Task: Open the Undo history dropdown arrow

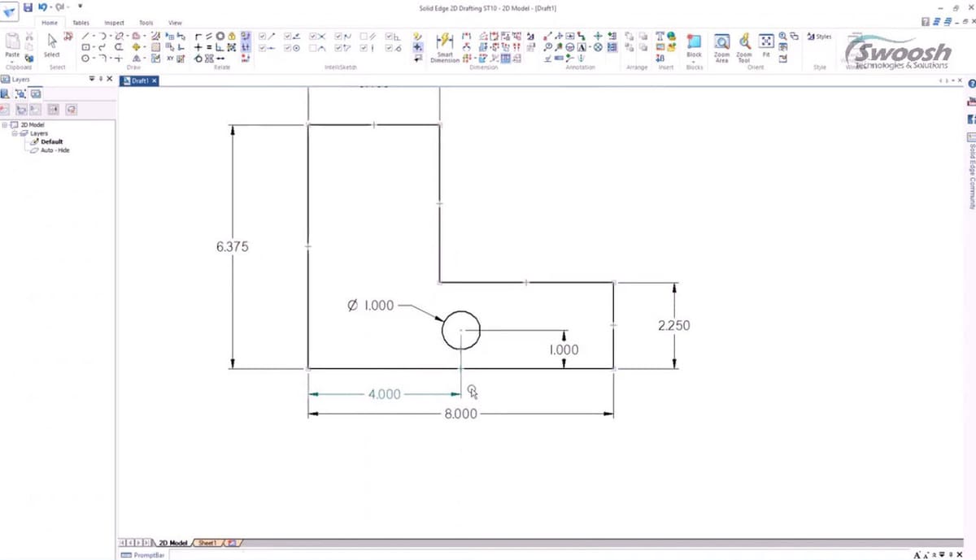Action: [50, 7]
